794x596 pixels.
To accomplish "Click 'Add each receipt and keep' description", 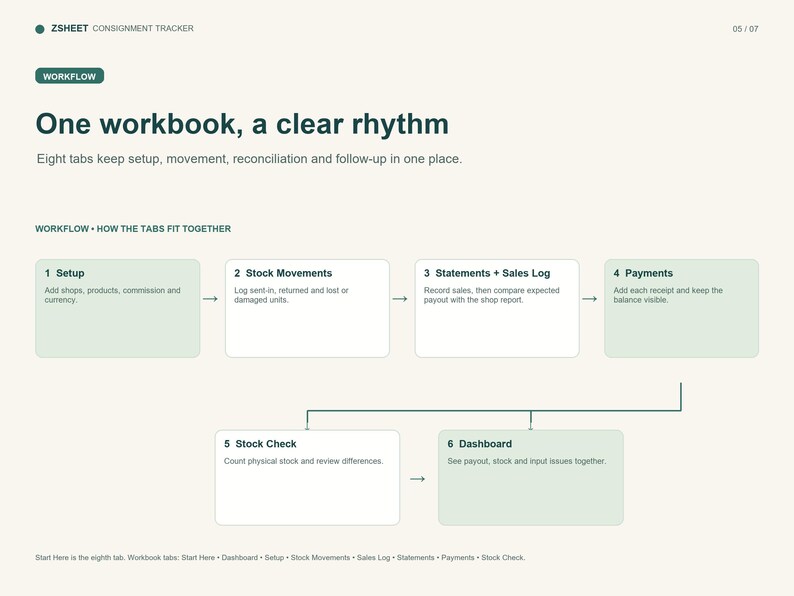I will 668,295.
